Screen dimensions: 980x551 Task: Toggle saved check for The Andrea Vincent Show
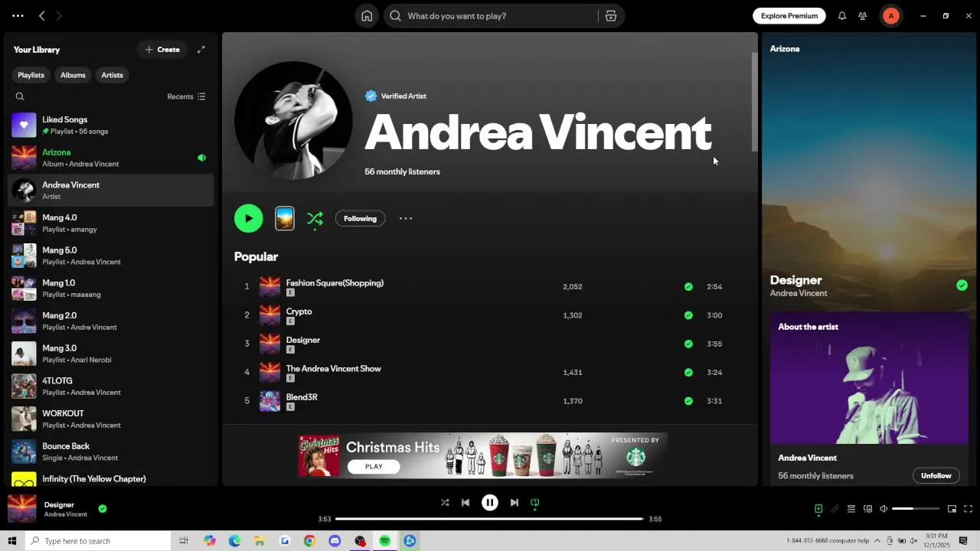coord(688,372)
